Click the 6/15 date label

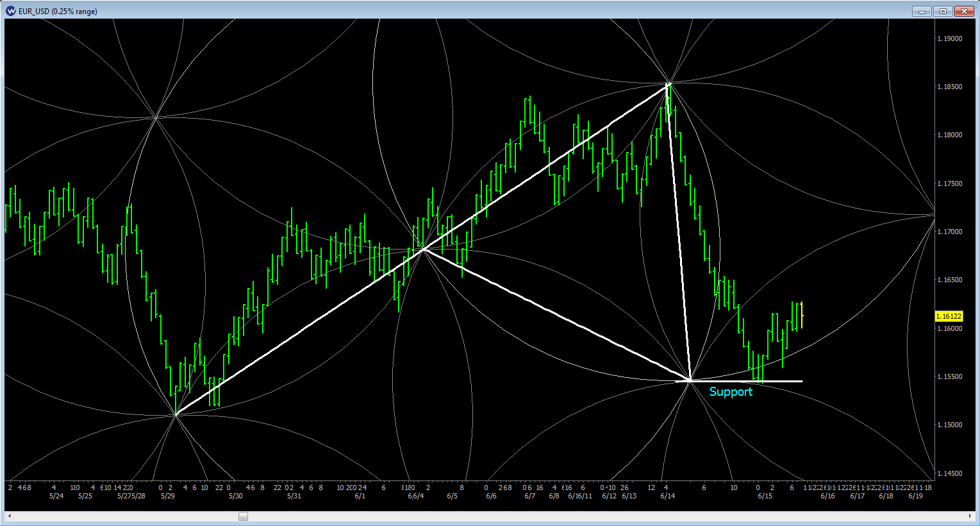pyautogui.click(x=765, y=496)
